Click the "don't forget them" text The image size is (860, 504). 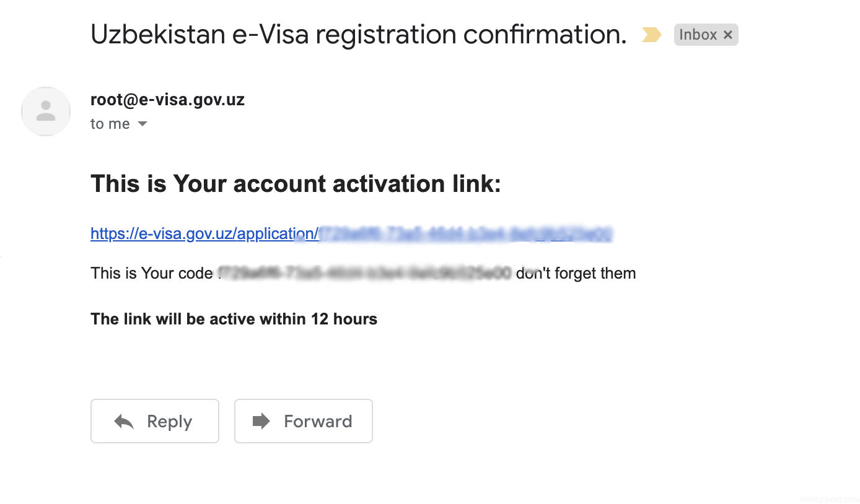(576, 273)
